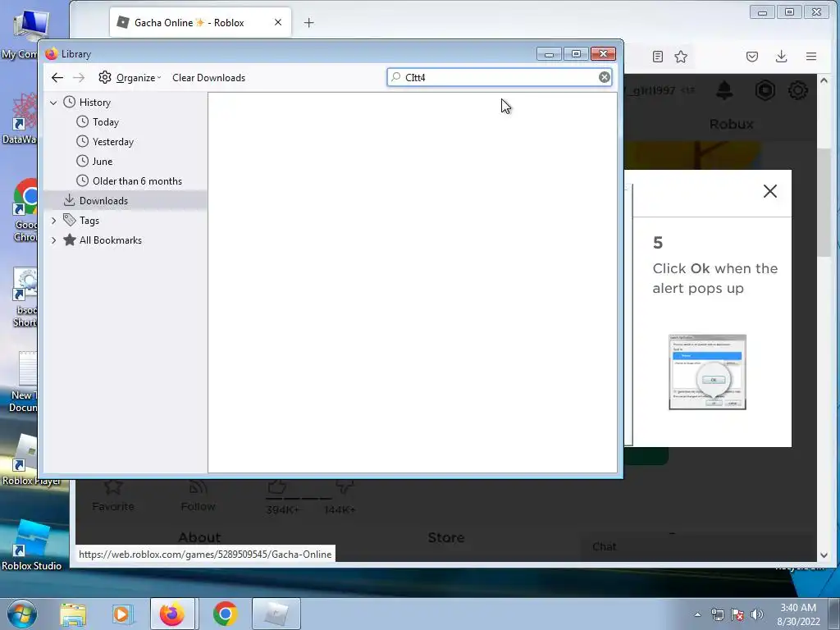Viewport: 840px width, 630px height.
Task: Select Firefox in the taskbar
Action: click(x=174, y=614)
